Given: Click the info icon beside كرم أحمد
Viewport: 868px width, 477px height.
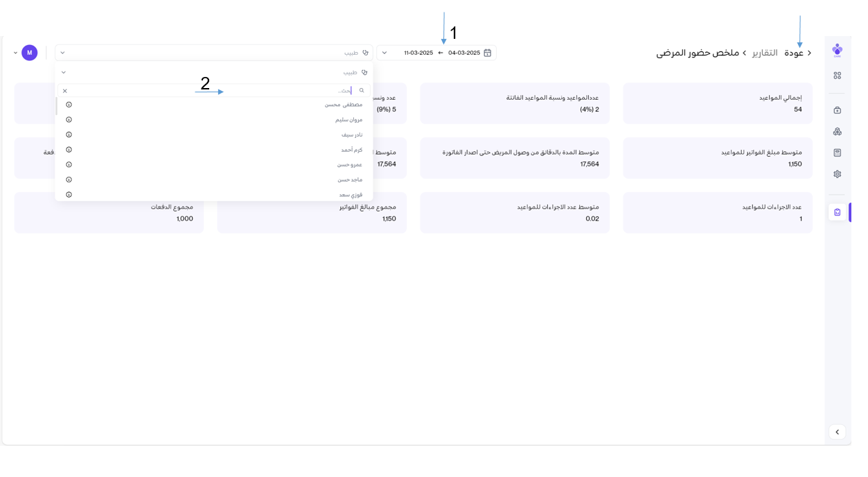Looking at the screenshot, I should pos(69,150).
